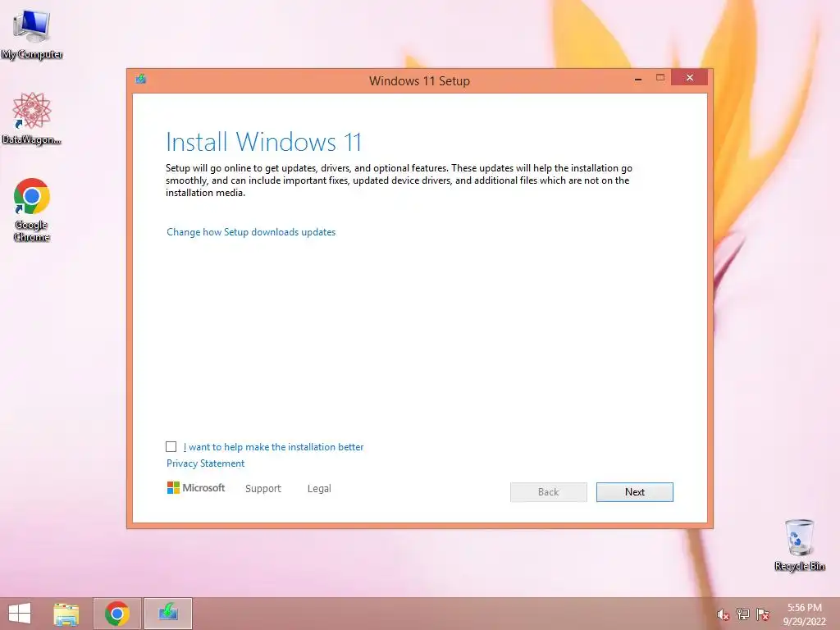The image size is (840, 630).
Task: Open 'Change how Setup downloads updates' link
Action: 251,232
